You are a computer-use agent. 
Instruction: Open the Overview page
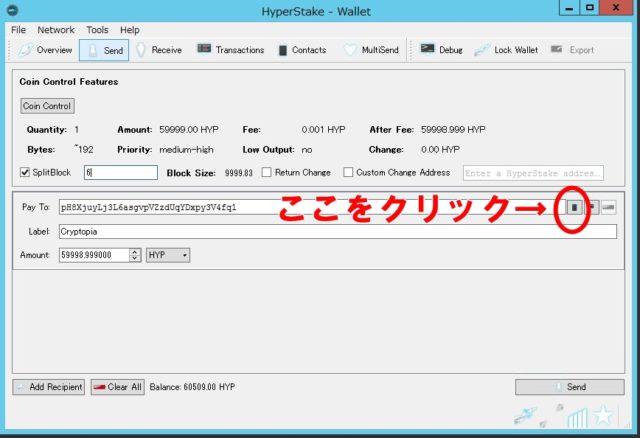click(x=45, y=50)
